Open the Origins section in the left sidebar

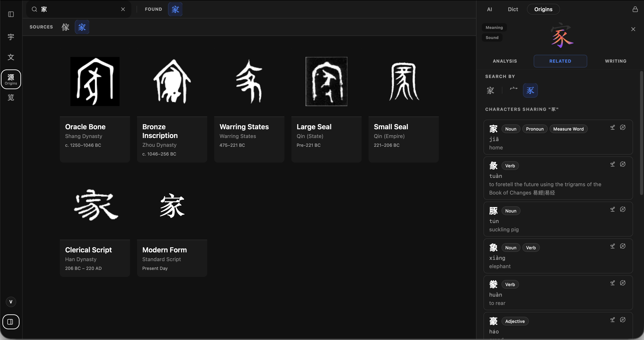(11, 79)
